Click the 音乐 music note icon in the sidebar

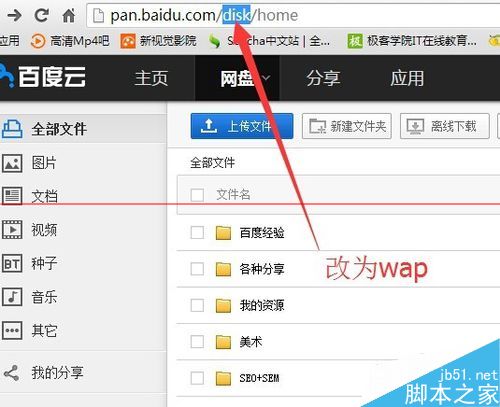click(x=12, y=297)
